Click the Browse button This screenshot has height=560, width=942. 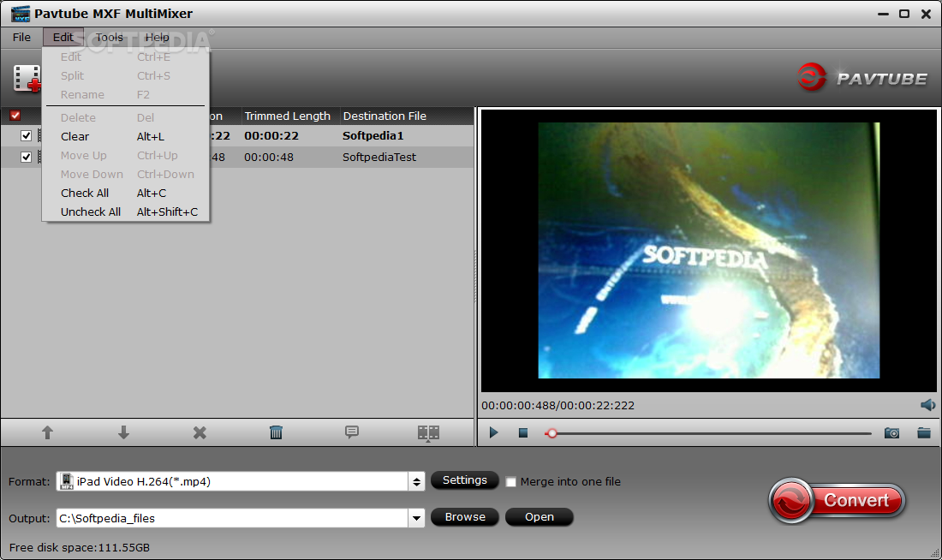click(x=465, y=516)
